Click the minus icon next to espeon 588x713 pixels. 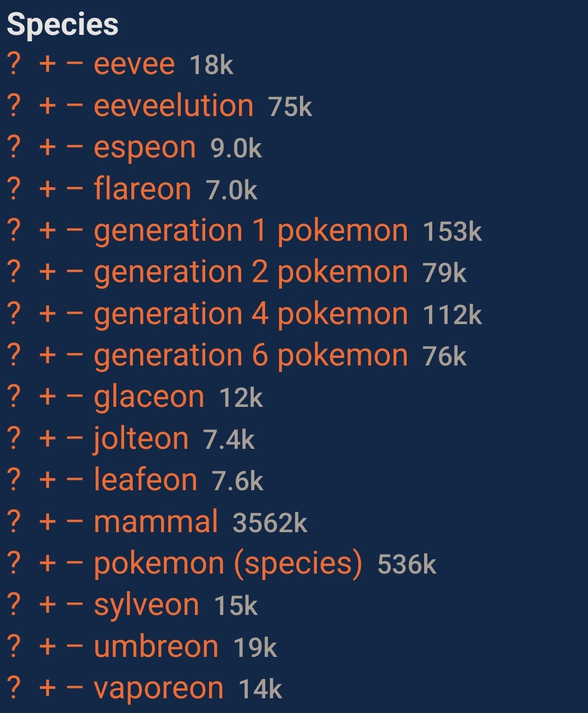[x=75, y=147]
